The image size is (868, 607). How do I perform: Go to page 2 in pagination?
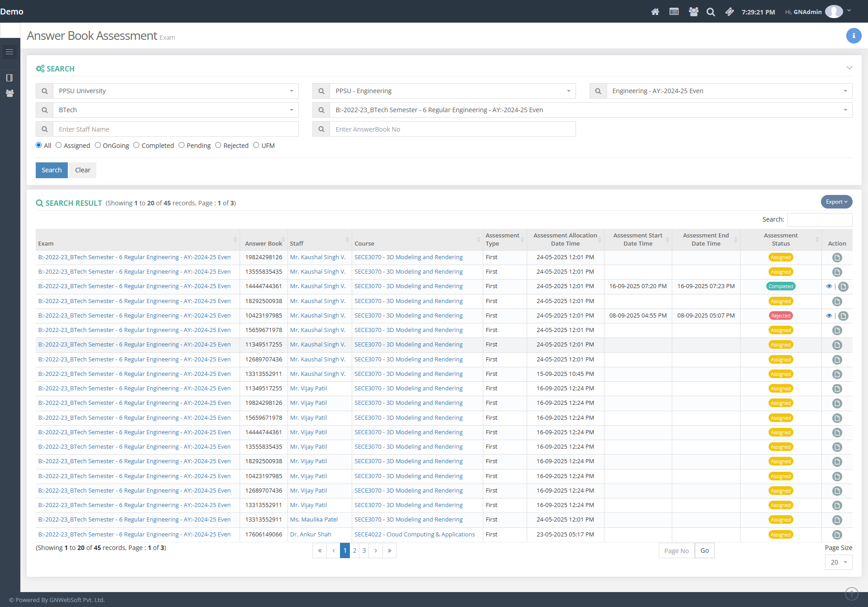click(x=354, y=550)
